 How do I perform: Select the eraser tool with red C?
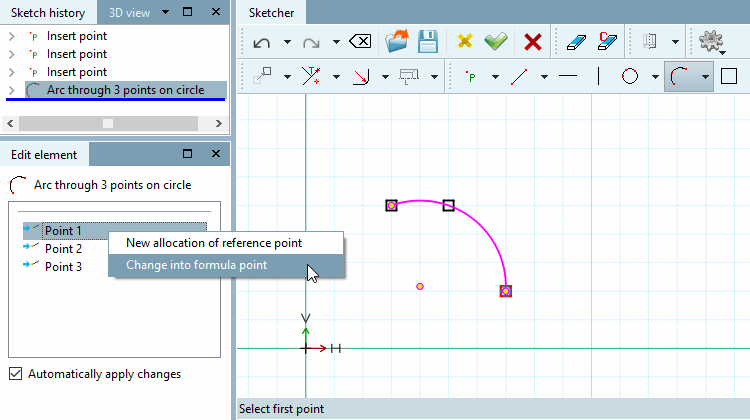608,41
